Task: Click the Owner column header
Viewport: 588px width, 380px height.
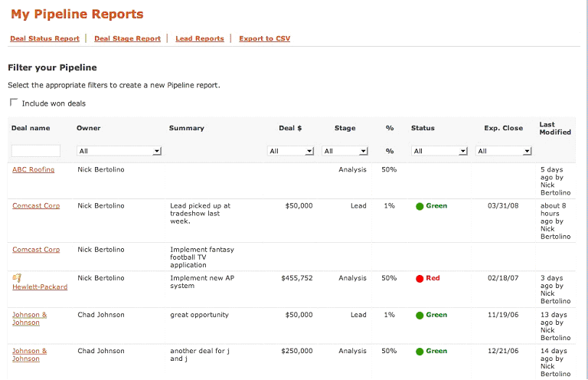Action: [89, 128]
